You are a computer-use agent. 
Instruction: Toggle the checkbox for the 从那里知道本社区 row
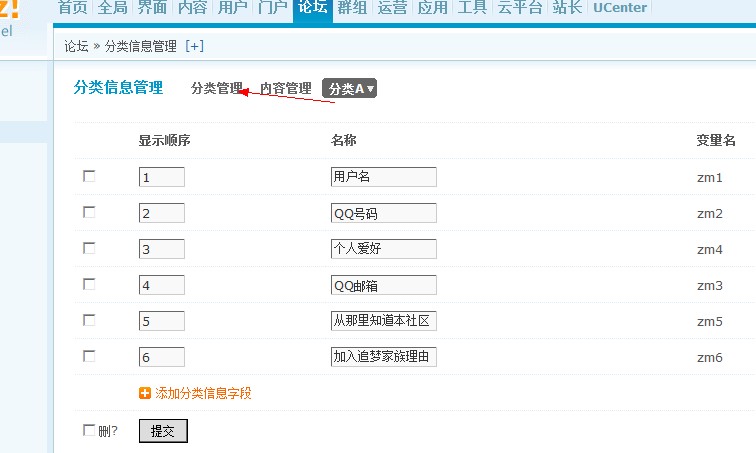coord(89,320)
